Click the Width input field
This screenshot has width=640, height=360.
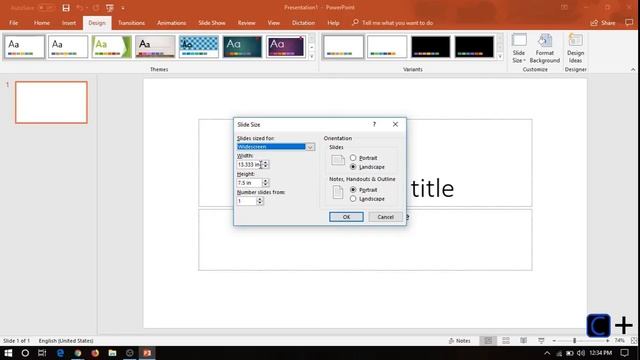pos(249,164)
